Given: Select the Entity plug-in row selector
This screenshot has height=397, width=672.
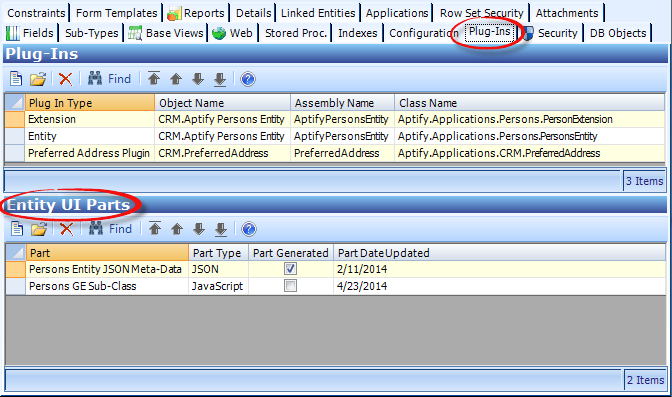Looking at the screenshot, I should coord(15,136).
